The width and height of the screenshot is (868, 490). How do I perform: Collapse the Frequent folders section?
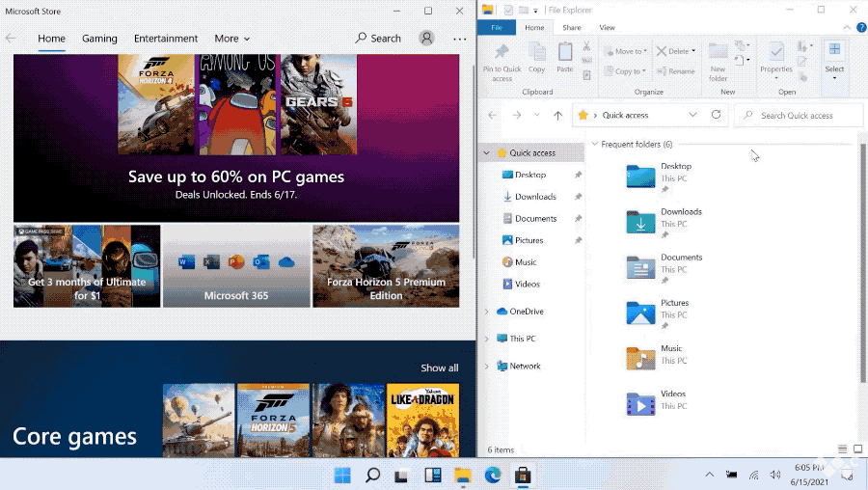594,145
